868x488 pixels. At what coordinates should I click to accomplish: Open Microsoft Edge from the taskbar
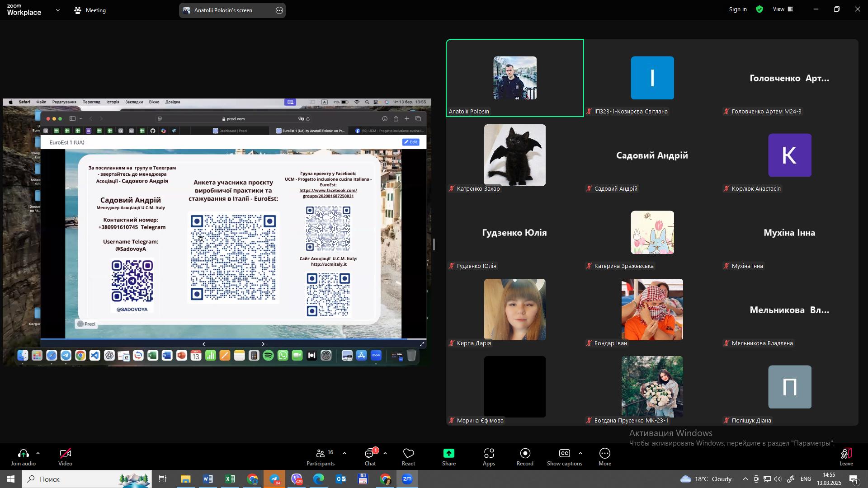point(319,479)
